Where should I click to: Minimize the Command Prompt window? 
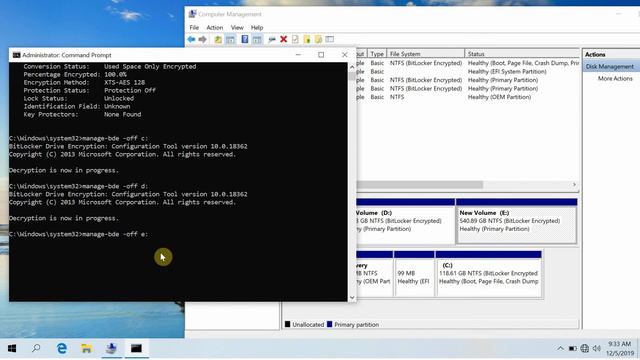pyautogui.click(x=298, y=55)
